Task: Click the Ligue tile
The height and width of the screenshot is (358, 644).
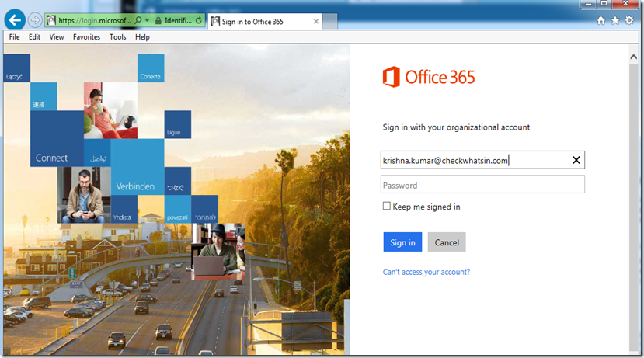Action: [177, 124]
